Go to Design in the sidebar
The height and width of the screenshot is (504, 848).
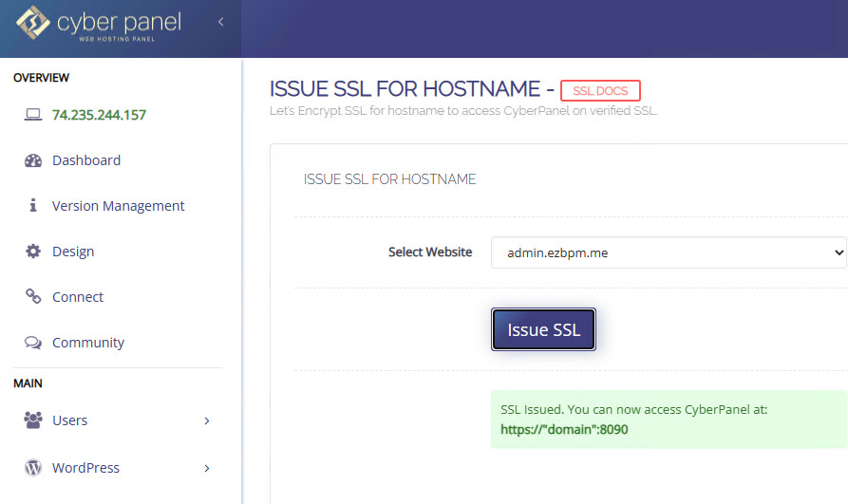coord(73,252)
